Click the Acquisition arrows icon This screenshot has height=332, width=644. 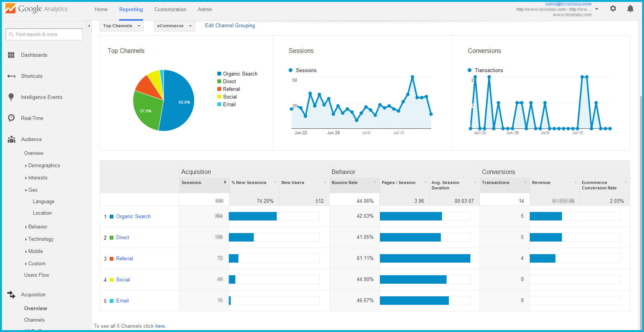(11, 294)
